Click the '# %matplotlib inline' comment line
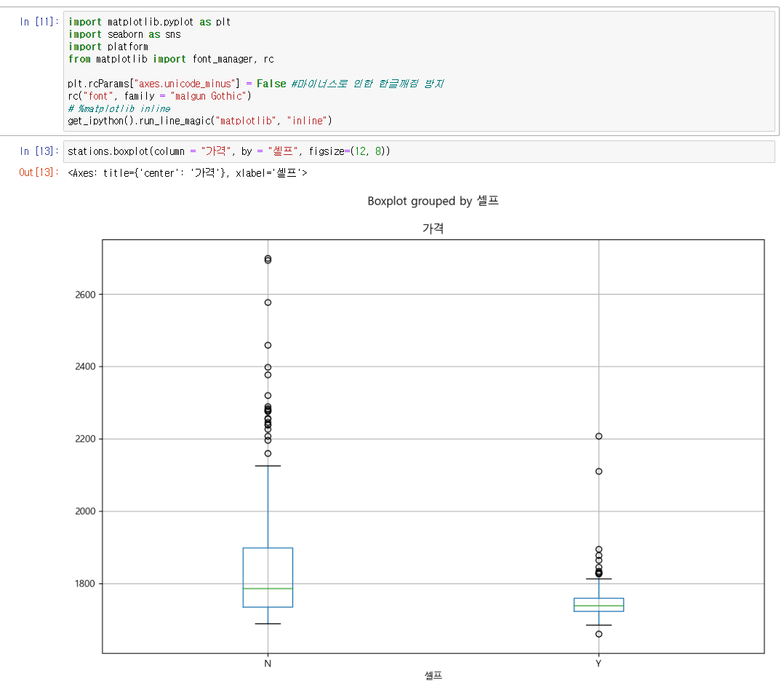 [x=119, y=108]
